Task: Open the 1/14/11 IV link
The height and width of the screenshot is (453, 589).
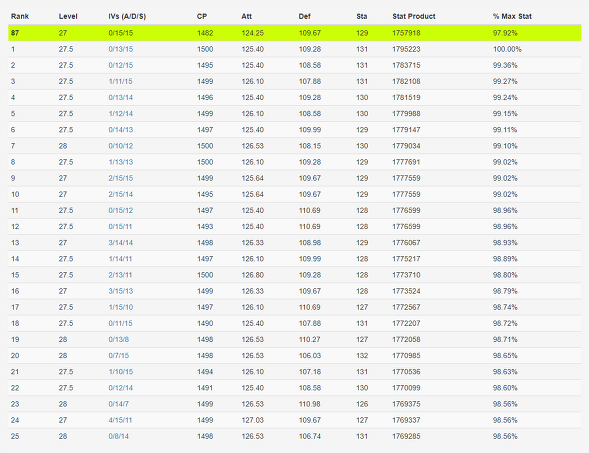Action: [x=120, y=259]
